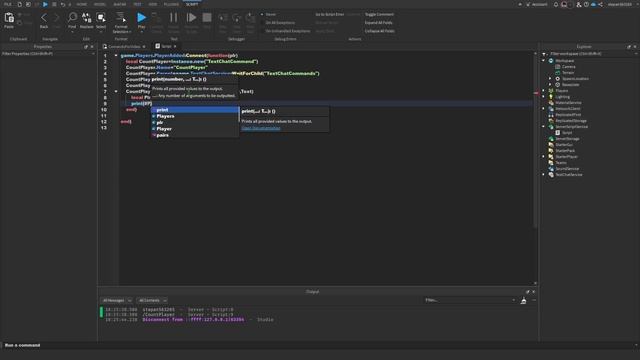Click the Back navigation arrow
The image size is (640, 360).
coord(44,18)
